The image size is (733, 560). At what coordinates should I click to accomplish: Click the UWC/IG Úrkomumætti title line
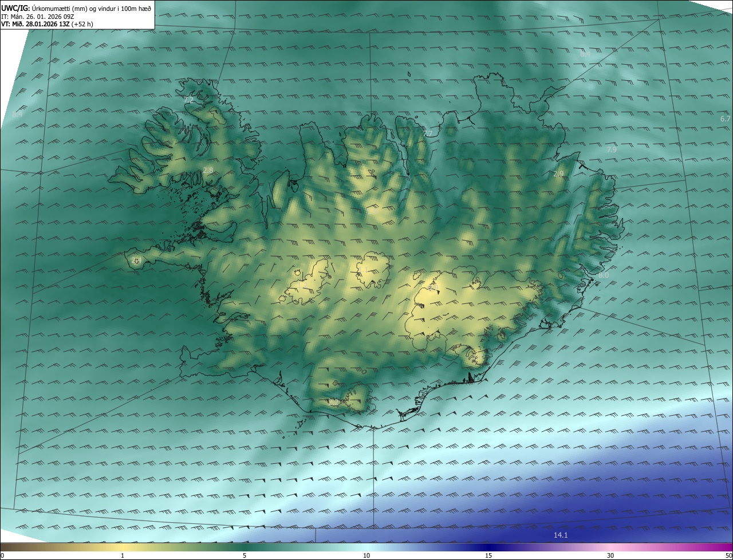point(76,9)
